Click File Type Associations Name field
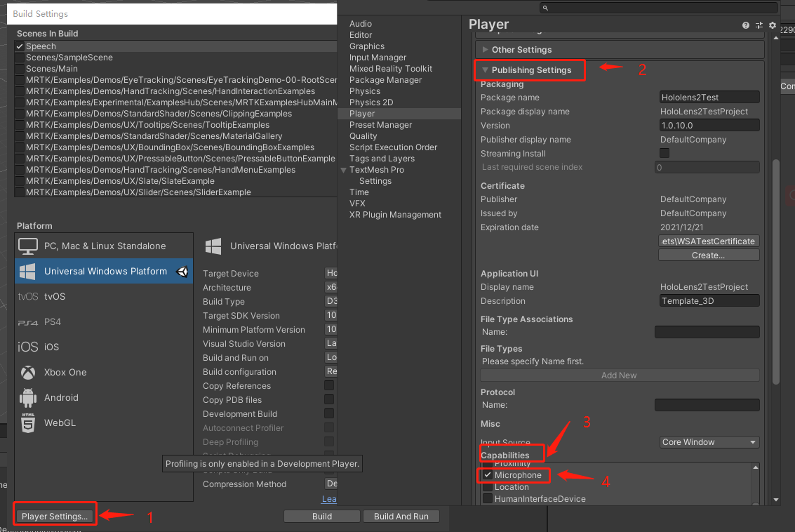795x532 pixels. [707, 332]
